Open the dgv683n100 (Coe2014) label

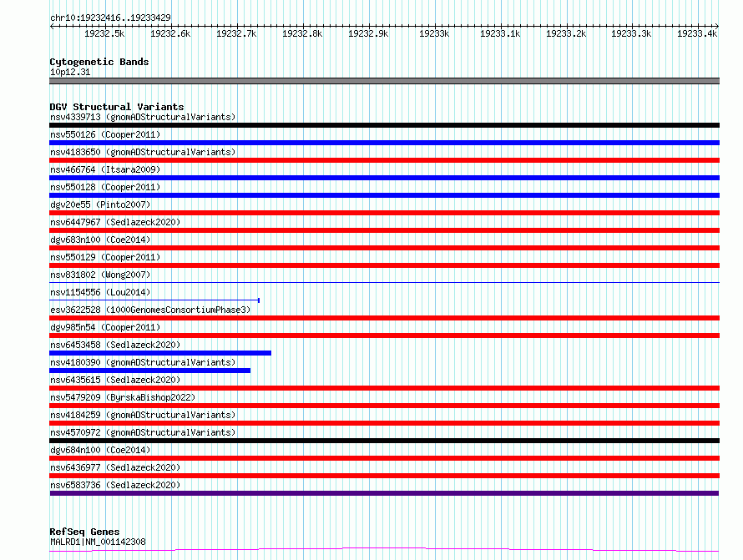click(100, 240)
